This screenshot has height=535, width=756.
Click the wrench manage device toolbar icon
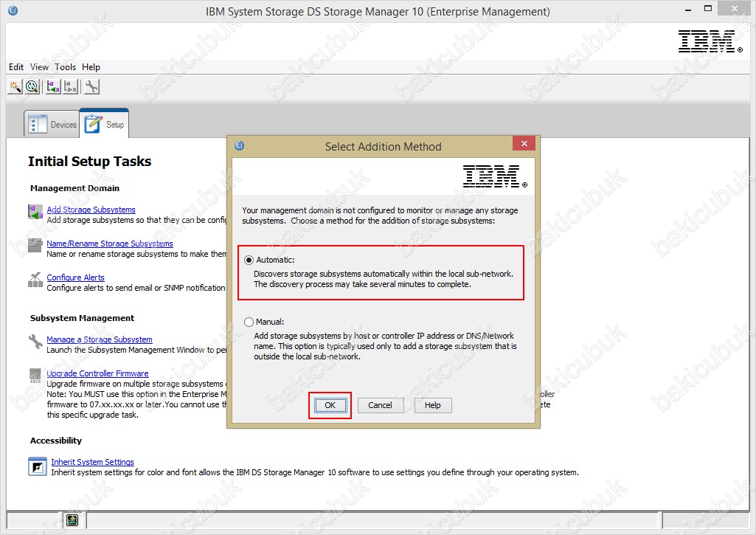91,87
